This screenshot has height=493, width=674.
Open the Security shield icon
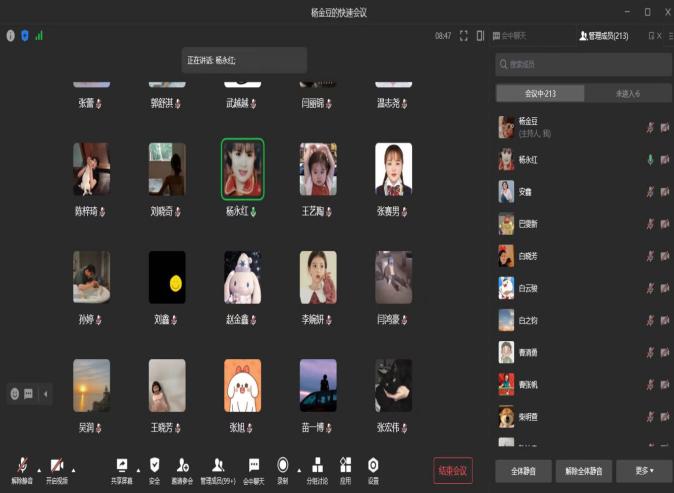click(x=154, y=465)
